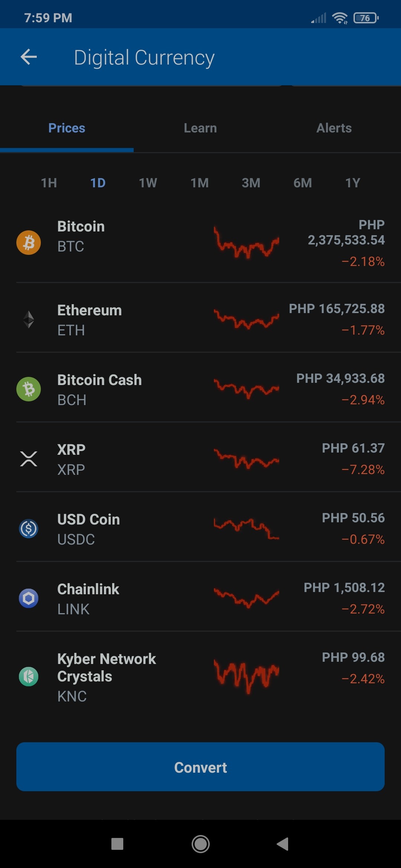Tap the green Bitcoin Cash icon
The height and width of the screenshot is (868, 401).
[x=29, y=389]
